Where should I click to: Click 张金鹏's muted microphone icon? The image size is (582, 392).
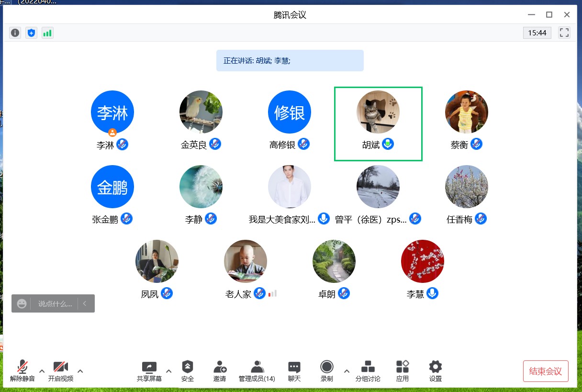[126, 219]
